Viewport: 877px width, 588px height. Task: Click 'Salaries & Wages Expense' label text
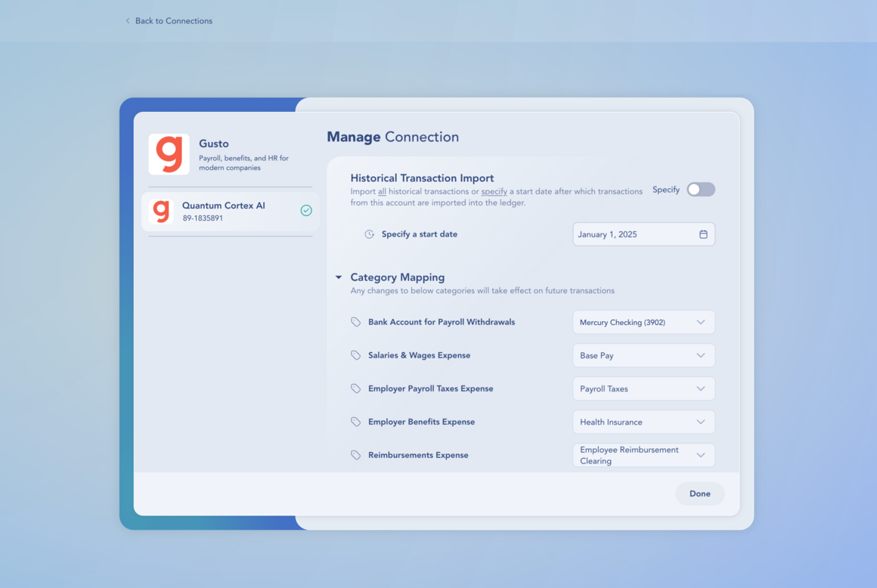[x=419, y=355]
